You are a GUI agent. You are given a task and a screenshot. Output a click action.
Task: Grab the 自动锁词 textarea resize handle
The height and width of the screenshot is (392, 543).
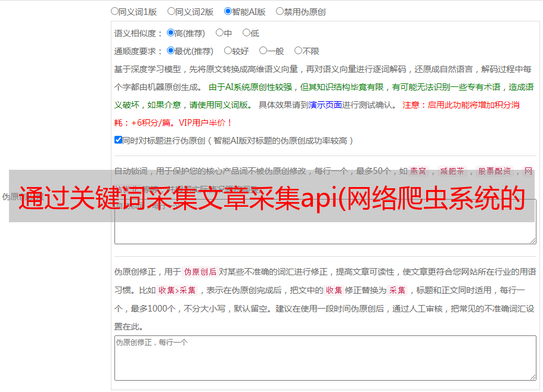[533, 241]
